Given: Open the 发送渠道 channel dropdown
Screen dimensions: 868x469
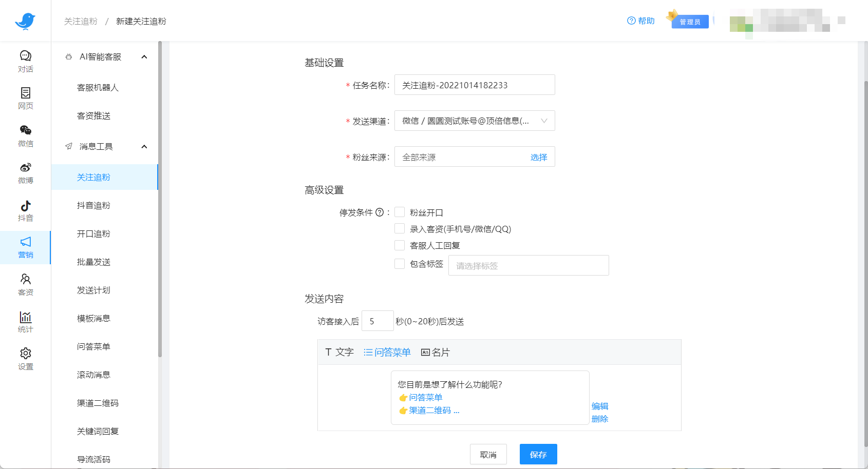Looking at the screenshot, I should point(474,121).
